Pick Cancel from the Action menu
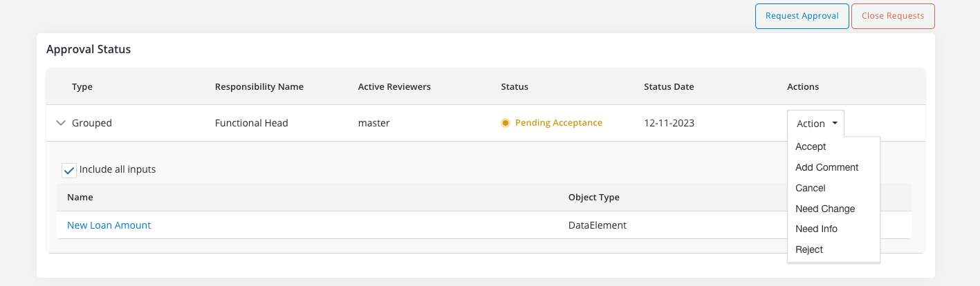 (810, 188)
